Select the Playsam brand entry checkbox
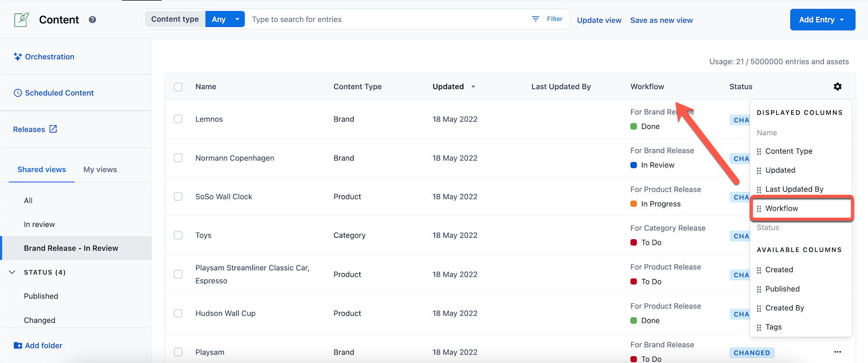The image size is (868, 363). [178, 352]
